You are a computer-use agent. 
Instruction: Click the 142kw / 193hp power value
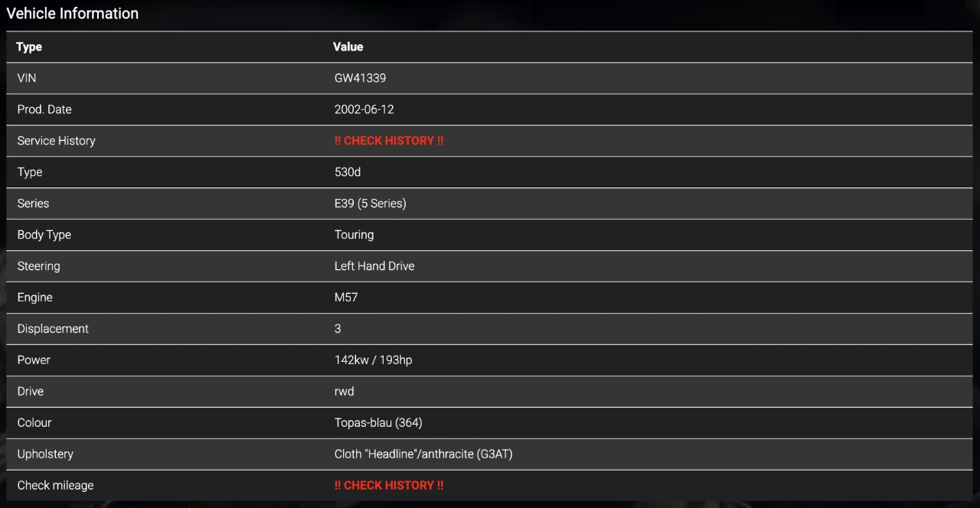pyautogui.click(x=373, y=360)
